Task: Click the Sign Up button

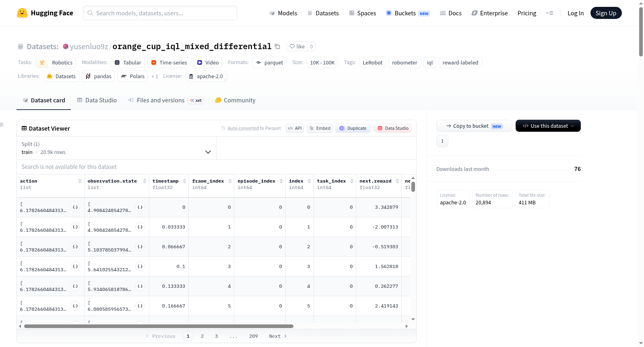Action: (606, 13)
